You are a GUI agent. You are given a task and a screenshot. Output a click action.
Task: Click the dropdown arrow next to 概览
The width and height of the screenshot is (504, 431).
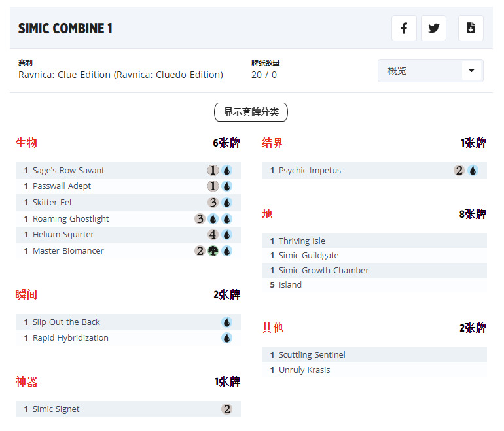[471, 71]
